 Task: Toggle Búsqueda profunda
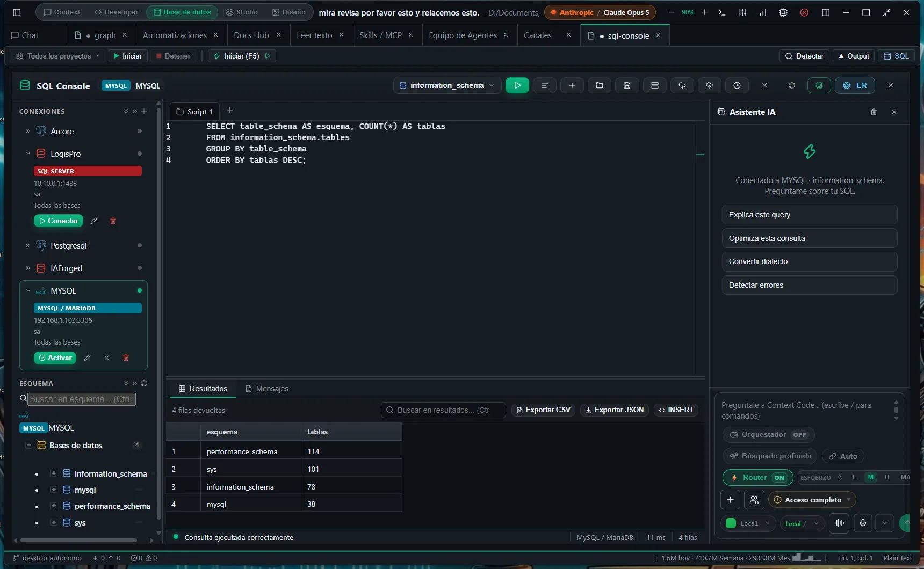pyautogui.click(x=770, y=456)
